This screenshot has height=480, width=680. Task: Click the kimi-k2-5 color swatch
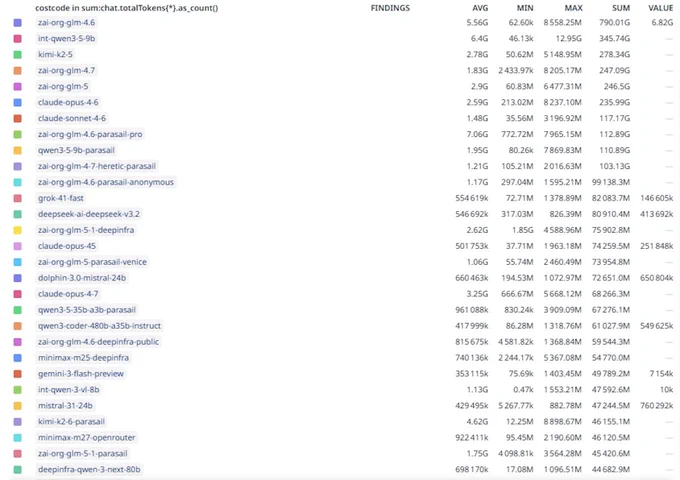point(18,55)
